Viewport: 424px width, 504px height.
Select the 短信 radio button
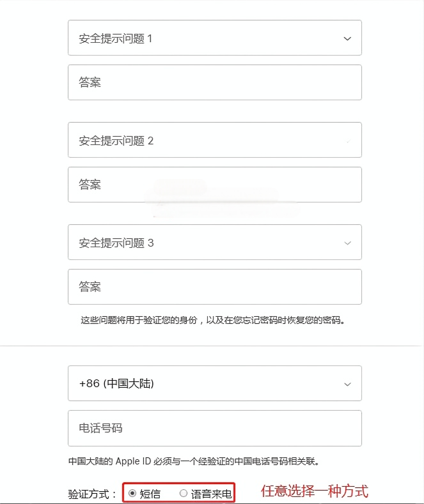tap(132, 493)
